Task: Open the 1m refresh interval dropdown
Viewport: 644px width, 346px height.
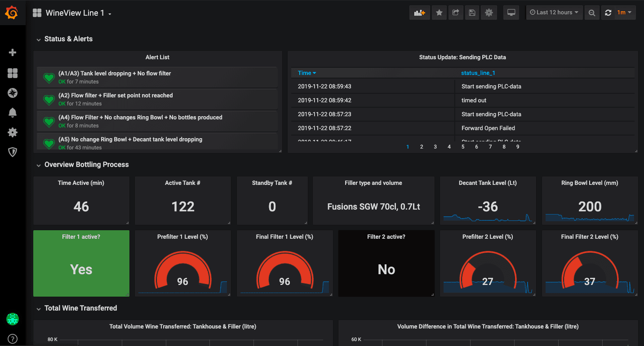Action: (x=625, y=13)
